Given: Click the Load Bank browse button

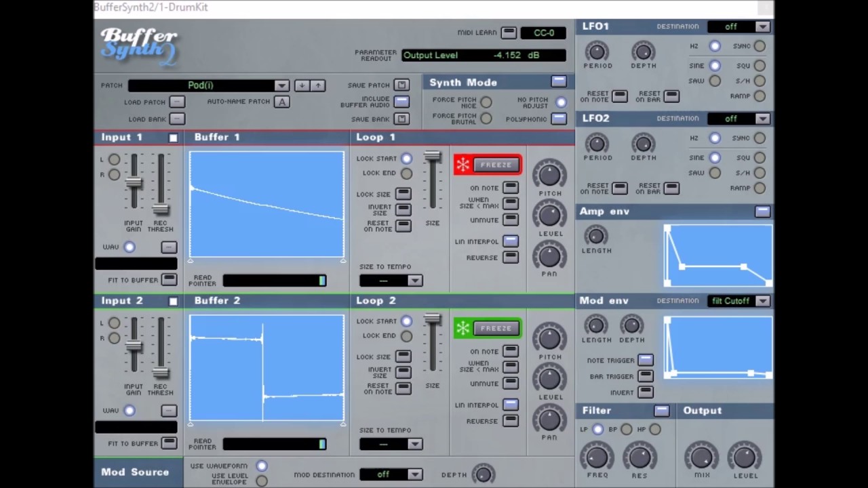Looking at the screenshot, I should [176, 119].
